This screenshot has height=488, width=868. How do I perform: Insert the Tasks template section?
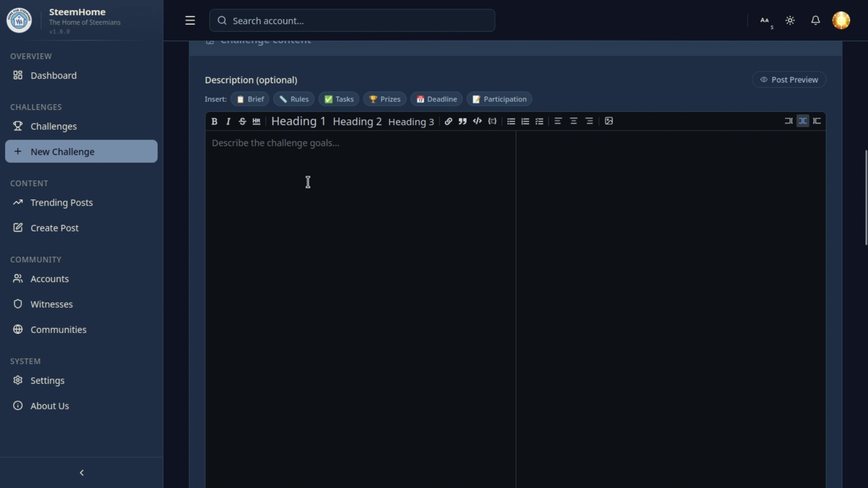point(339,99)
